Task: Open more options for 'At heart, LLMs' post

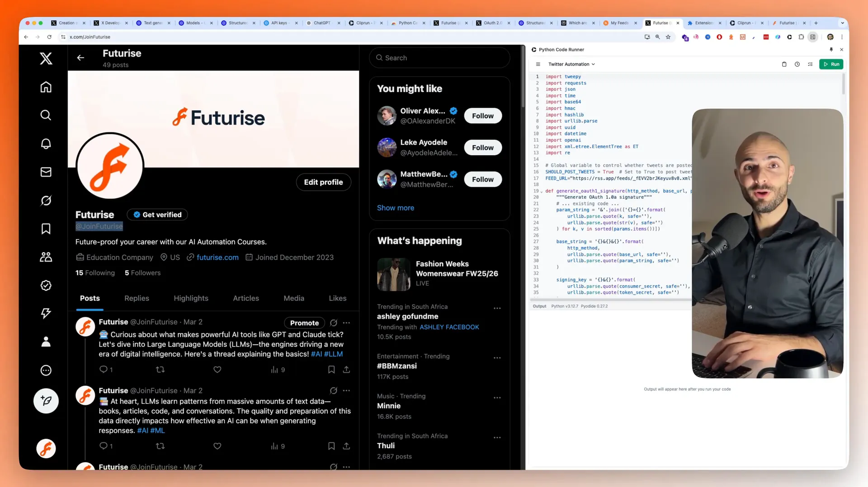Action: [346, 390]
